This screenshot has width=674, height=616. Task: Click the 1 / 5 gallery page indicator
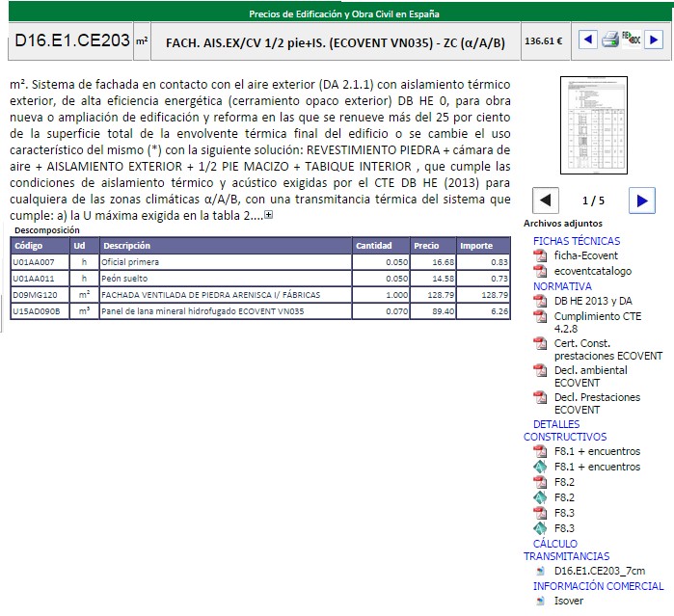point(593,201)
